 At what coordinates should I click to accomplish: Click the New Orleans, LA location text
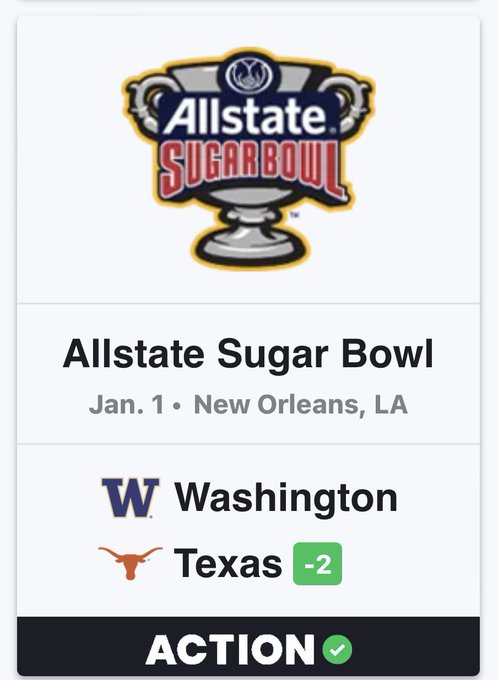[x=301, y=405]
